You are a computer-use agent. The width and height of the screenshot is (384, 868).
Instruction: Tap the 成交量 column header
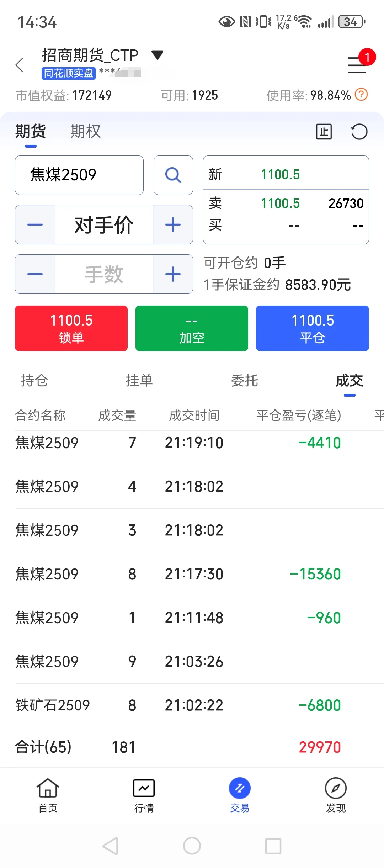point(117,415)
